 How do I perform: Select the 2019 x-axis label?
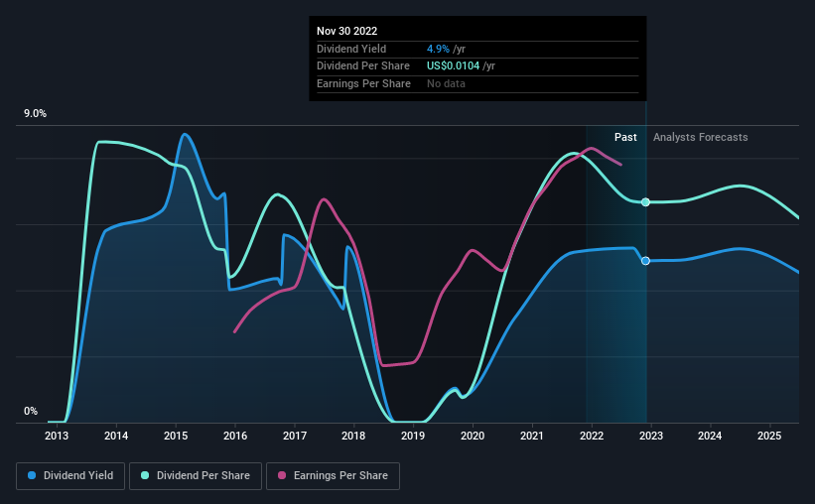coord(413,436)
